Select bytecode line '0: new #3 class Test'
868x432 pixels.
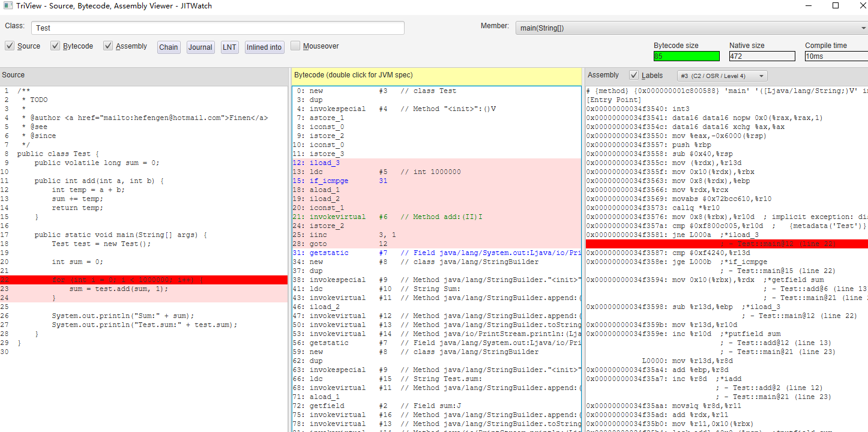coord(436,91)
